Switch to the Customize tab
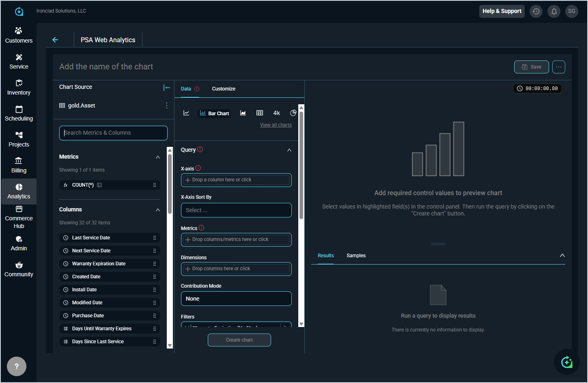 (224, 89)
